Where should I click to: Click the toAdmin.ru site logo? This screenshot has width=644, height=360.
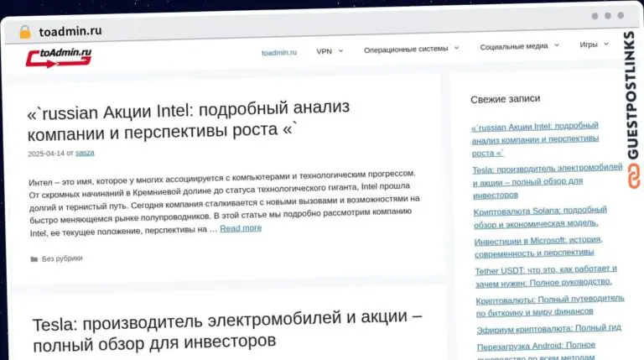(x=59, y=57)
